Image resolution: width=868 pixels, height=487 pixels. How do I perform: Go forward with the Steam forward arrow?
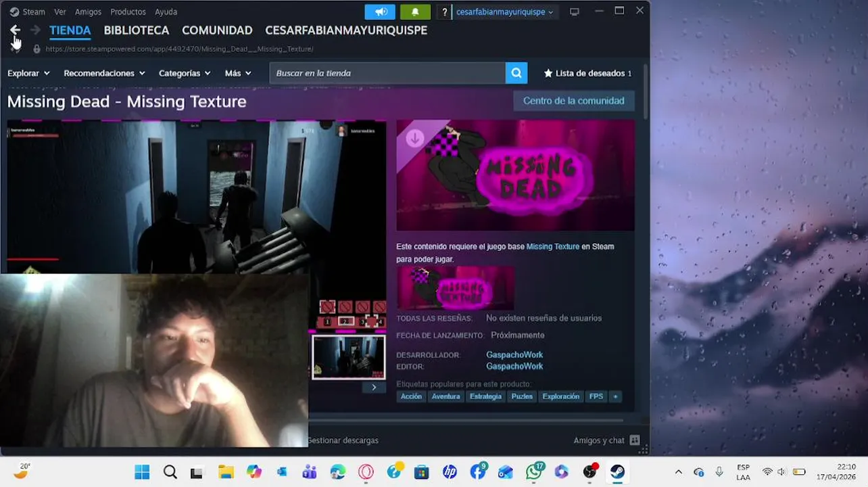coord(35,30)
